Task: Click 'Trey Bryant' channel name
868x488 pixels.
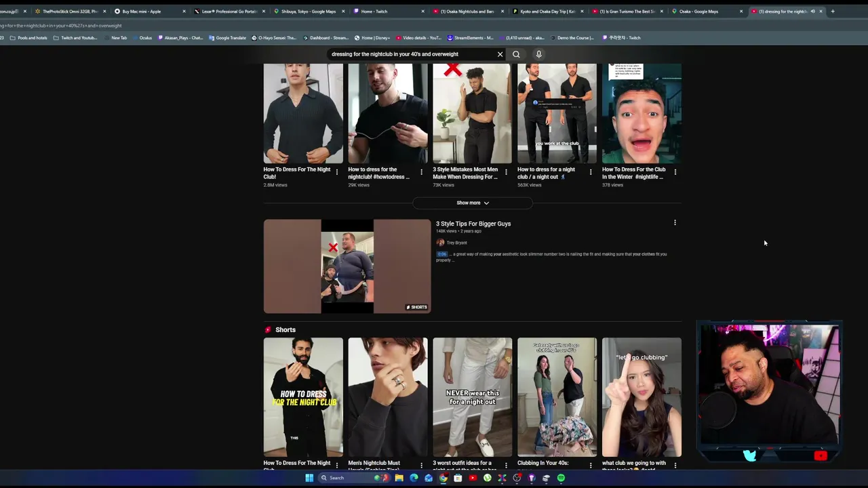Action: pyautogui.click(x=456, y=243)
